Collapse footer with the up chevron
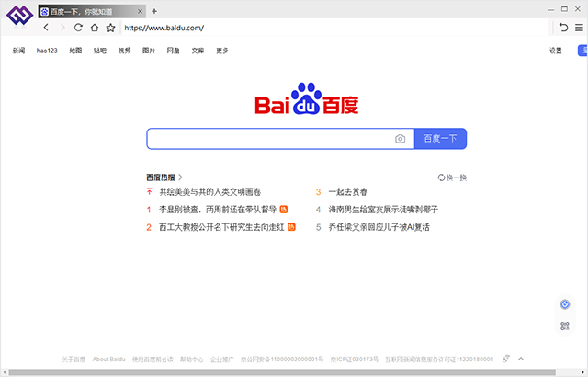The width and height of the screenshot is (588, 377). point(521,359)
